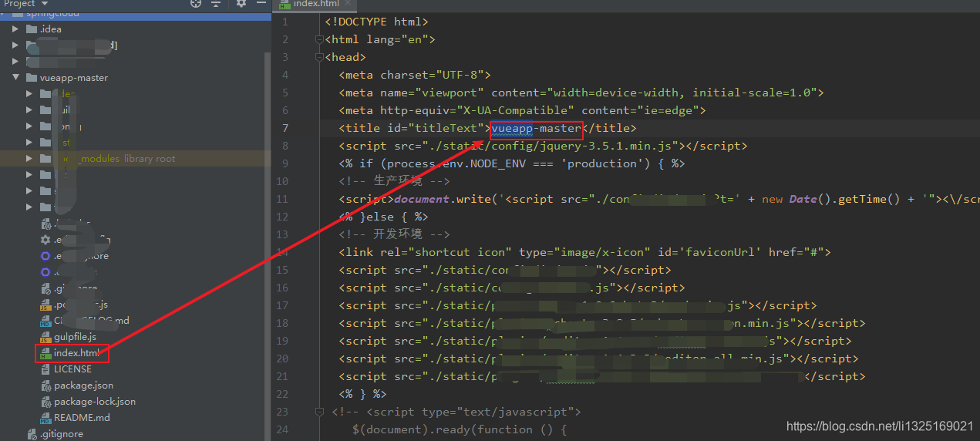980x441 pixels.
Task: Click the gulpfile.js JS file icon
Action: pyautogui.click(x=45, y=337)
